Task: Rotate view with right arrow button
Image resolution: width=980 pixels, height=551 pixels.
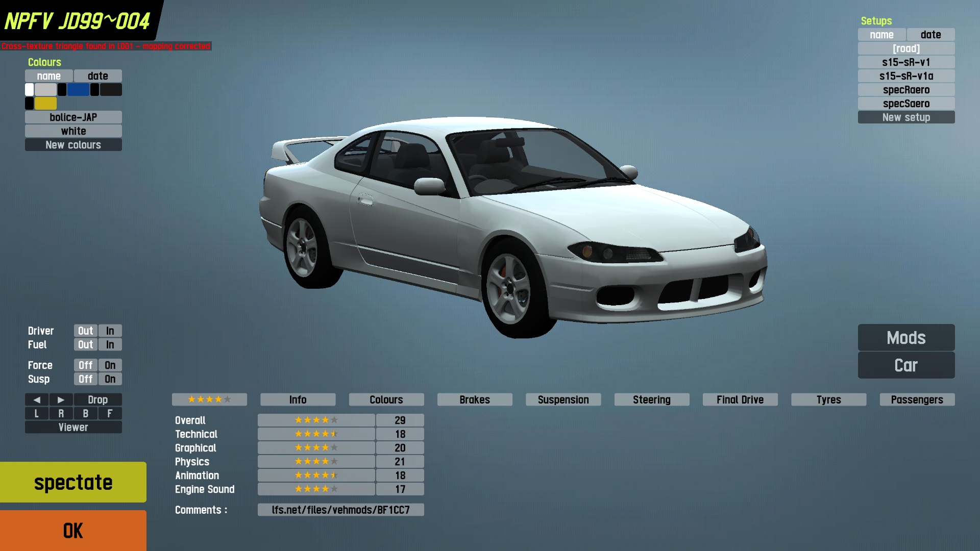Action: tap(61, 399)
